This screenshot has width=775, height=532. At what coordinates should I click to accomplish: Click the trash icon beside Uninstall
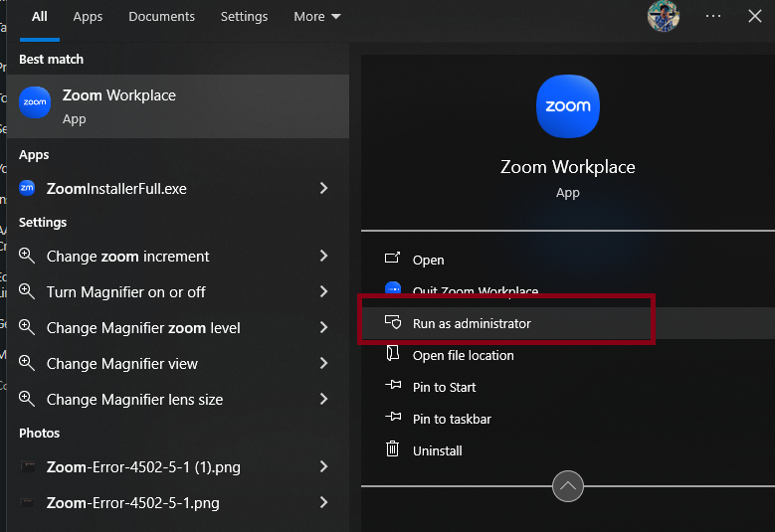392,449
